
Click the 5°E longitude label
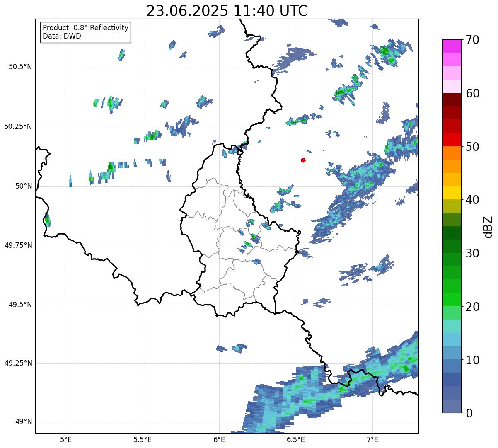tap(66, 439)
